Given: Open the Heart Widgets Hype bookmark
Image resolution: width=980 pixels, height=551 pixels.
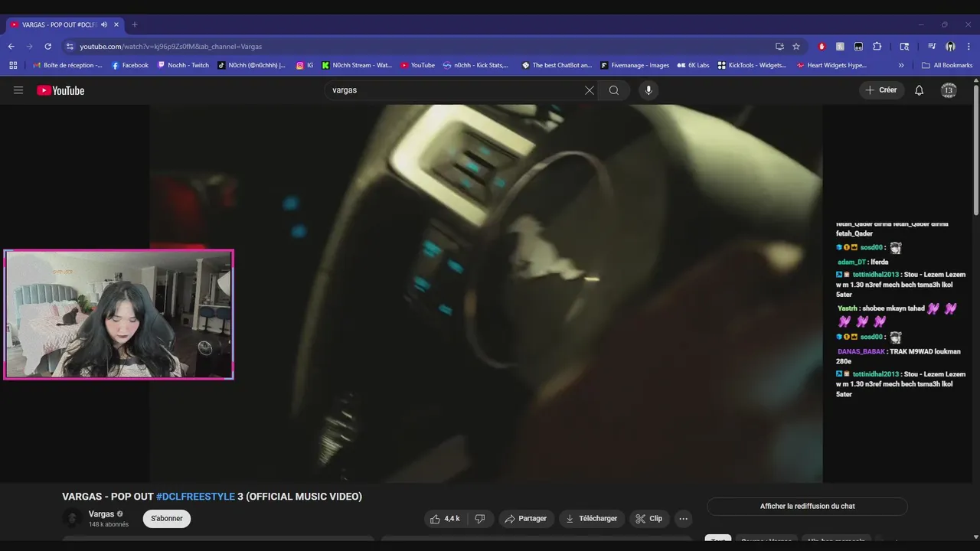Looking at the screenshot, I should pos(831,65).
